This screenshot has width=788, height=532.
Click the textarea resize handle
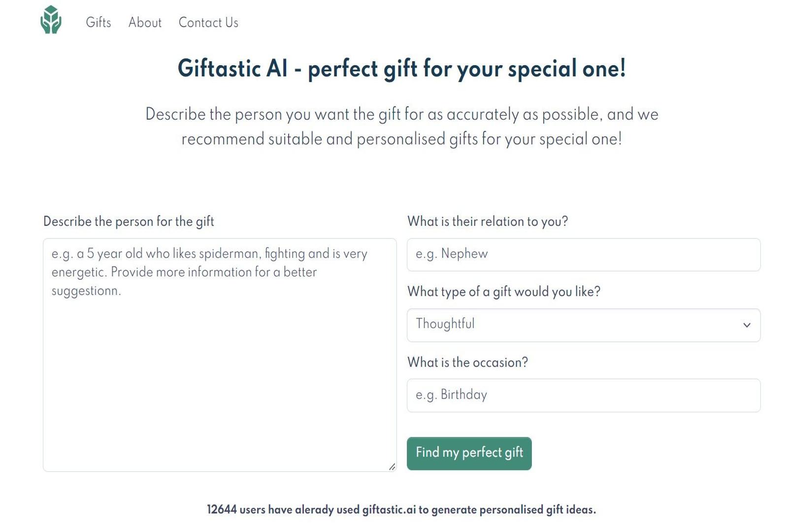(x=393, y=467)
